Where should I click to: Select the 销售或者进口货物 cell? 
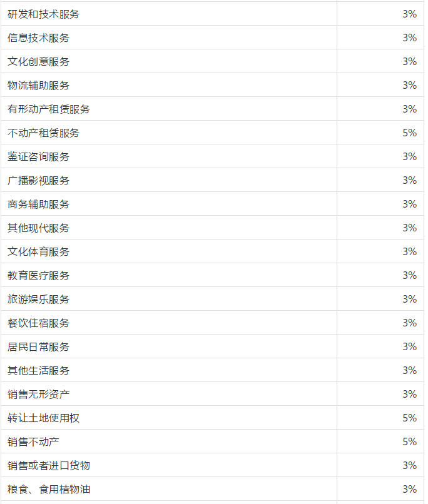49,465
